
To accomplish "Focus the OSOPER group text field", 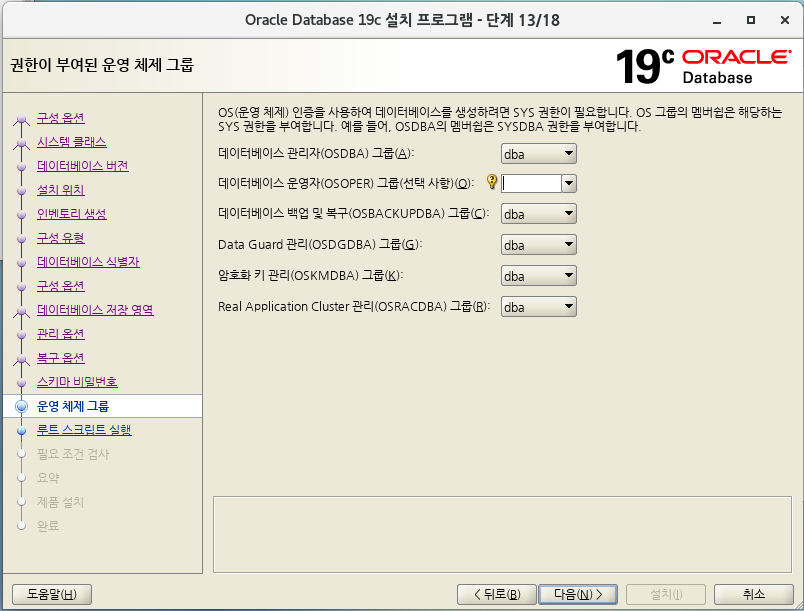I will point(531,184).
